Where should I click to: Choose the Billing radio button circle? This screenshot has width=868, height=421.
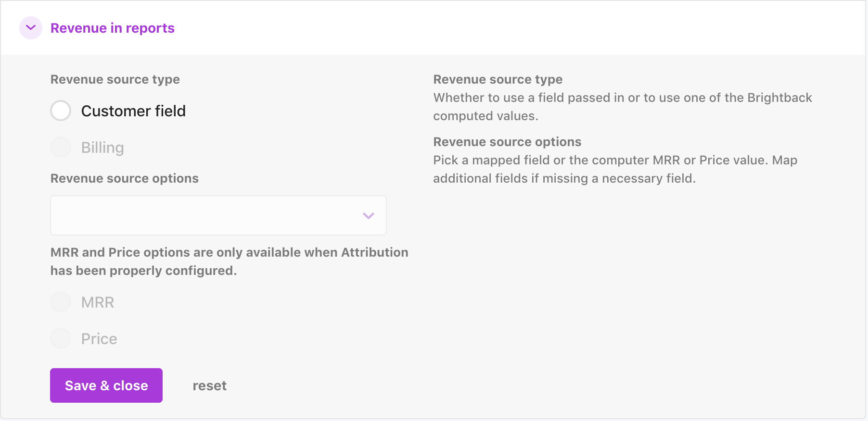pos(61,148)
